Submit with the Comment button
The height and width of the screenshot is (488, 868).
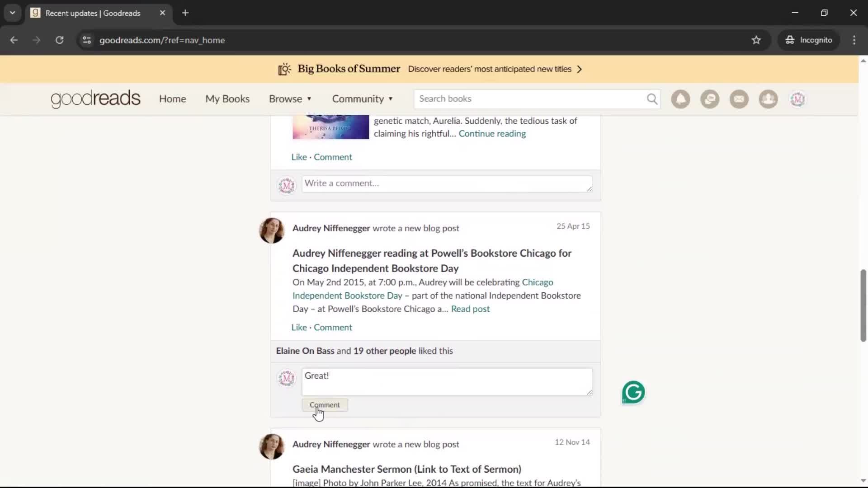[325, 405]
